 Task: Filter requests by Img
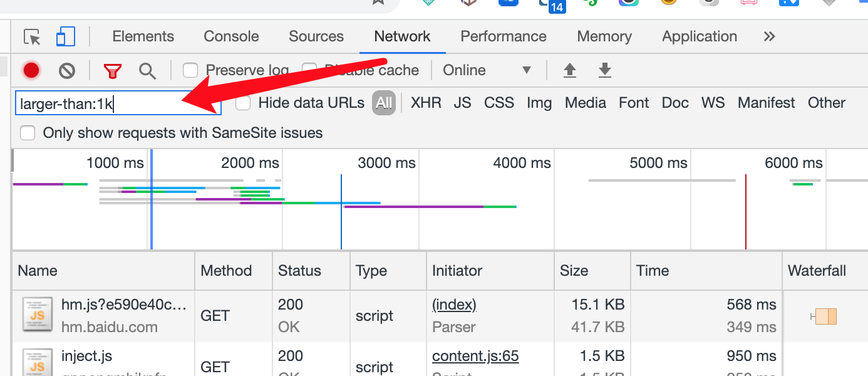tap(539, 103)
